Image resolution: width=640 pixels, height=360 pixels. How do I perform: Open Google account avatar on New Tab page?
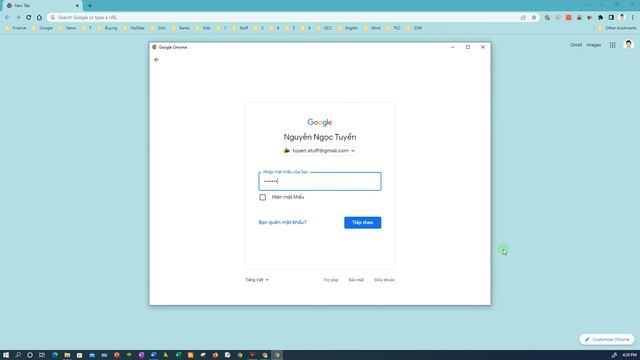[x=629, y=44]
